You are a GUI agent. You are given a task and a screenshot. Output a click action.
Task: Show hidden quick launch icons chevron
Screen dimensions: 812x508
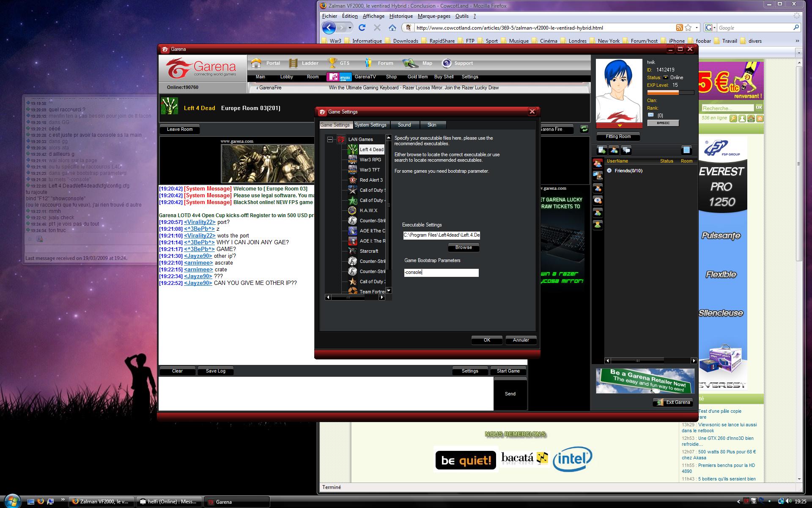point(63,500)
